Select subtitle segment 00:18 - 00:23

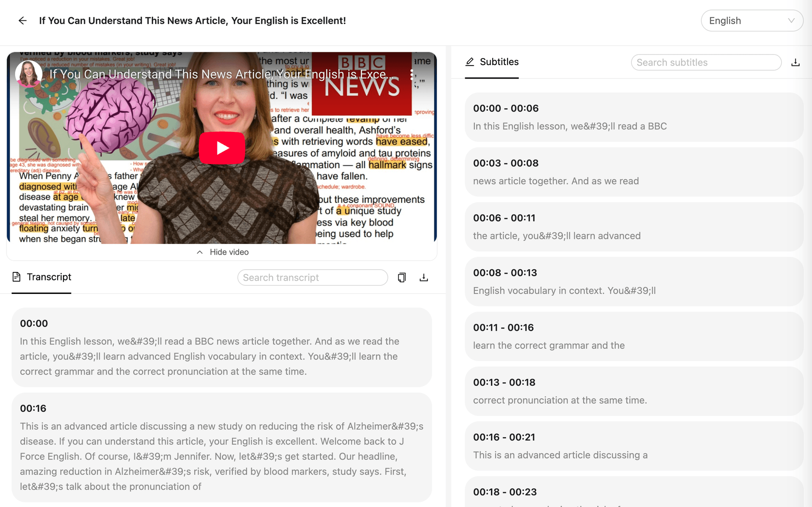pos(634,492)
